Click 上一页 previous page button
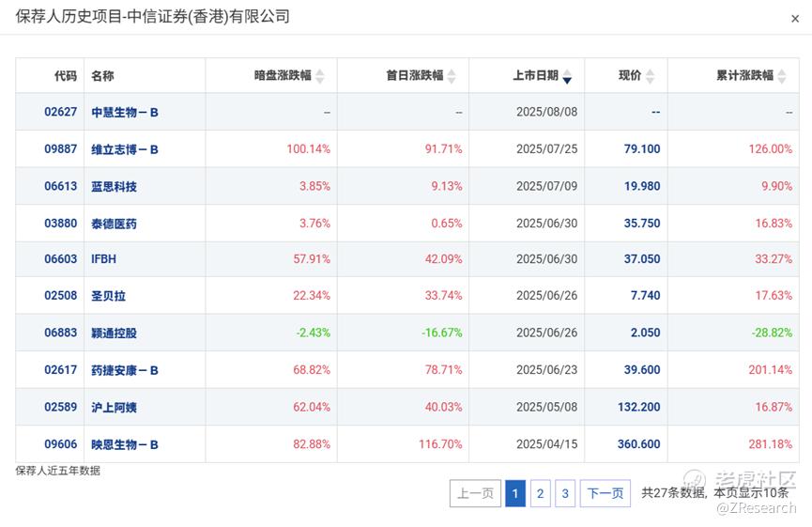Image resolution: width=812 pixels, height=527 pixels. pyautogui.click(x=475, y=493)
